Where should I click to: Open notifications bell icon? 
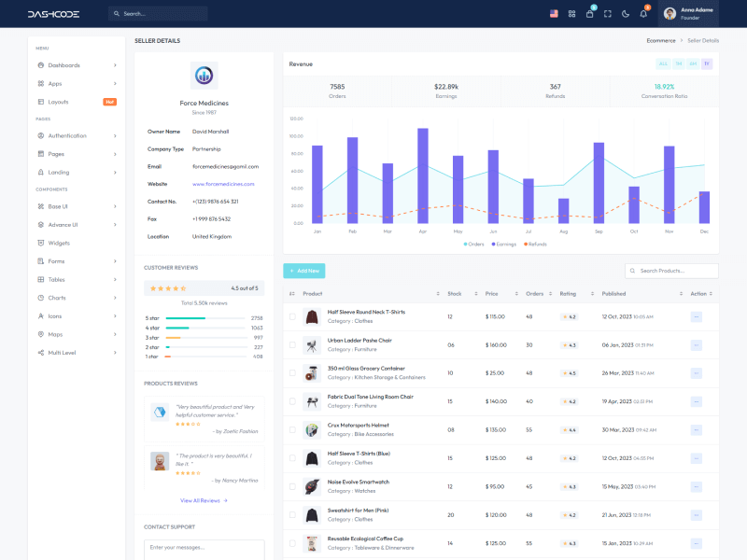tap(643, 13)
